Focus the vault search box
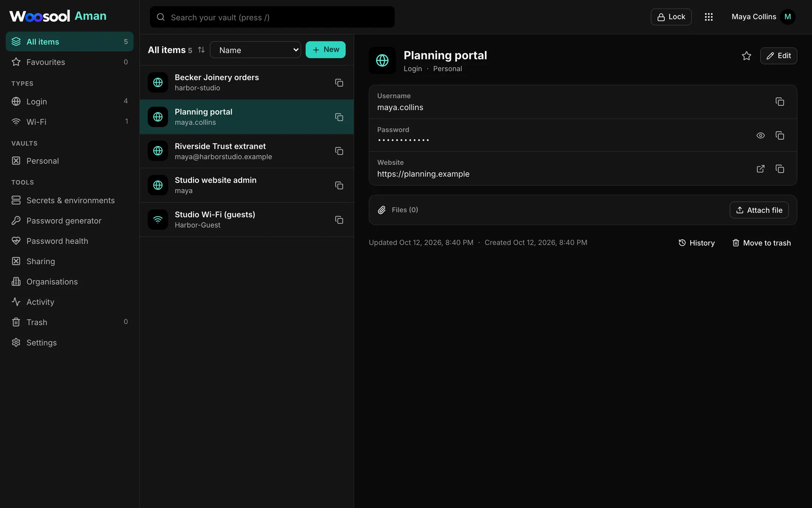Image resolution: width=812 pixels, height=508 pixels. [272, 17]
